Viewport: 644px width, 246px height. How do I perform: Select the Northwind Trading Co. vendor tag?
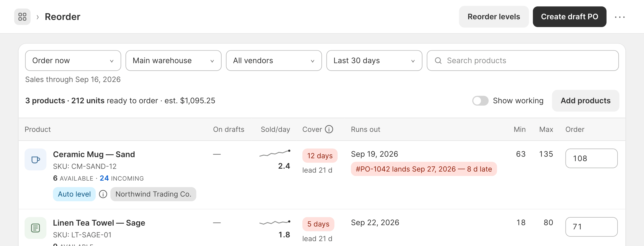[153, 194]
